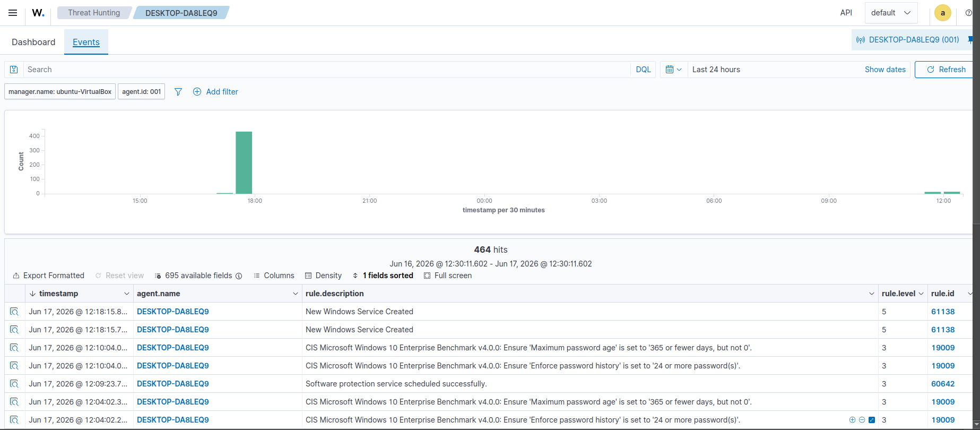Click the funnel change all filters icon
Viewport: 980px width, 430px height.
coord(178,92)
